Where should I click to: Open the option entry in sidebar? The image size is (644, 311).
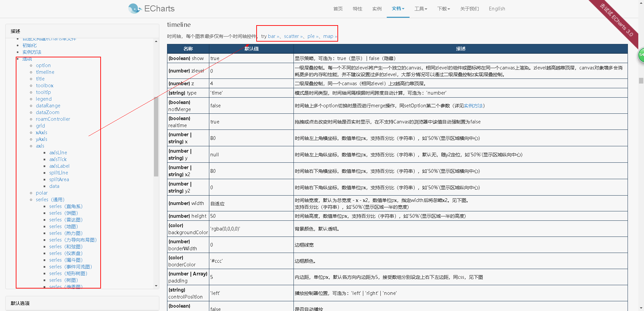click(43, 65)
